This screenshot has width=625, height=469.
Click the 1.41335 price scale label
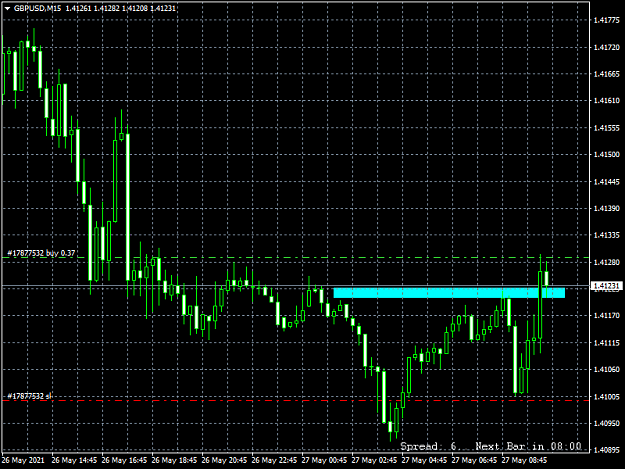coord(606,235)
